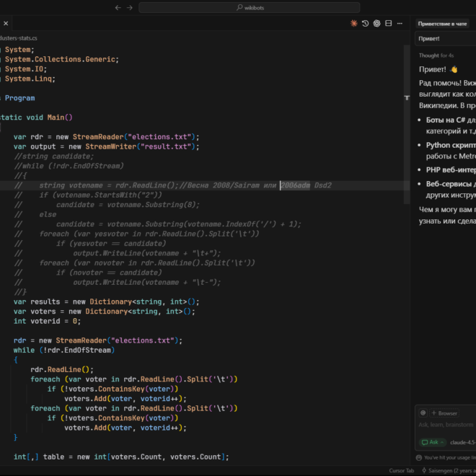Go forward with the right arrow
Viewport: 476px width, 476px height.
130,8
